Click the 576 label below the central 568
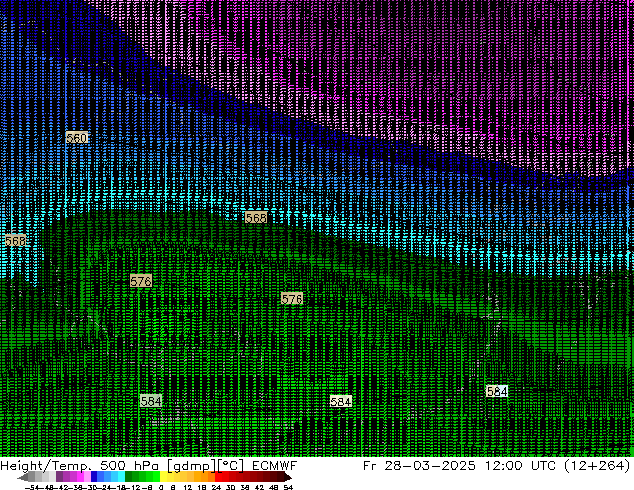The width and height of the screenshot is (634, 490). point(292,299)
